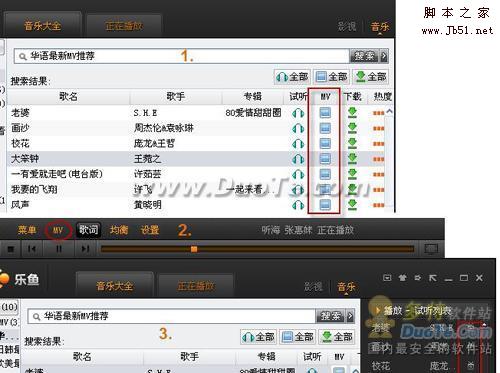The width and height of the screenshot is (500, 373).
Task: Download 老婆 with its green arrow icon
Action: tap(352, 113)
